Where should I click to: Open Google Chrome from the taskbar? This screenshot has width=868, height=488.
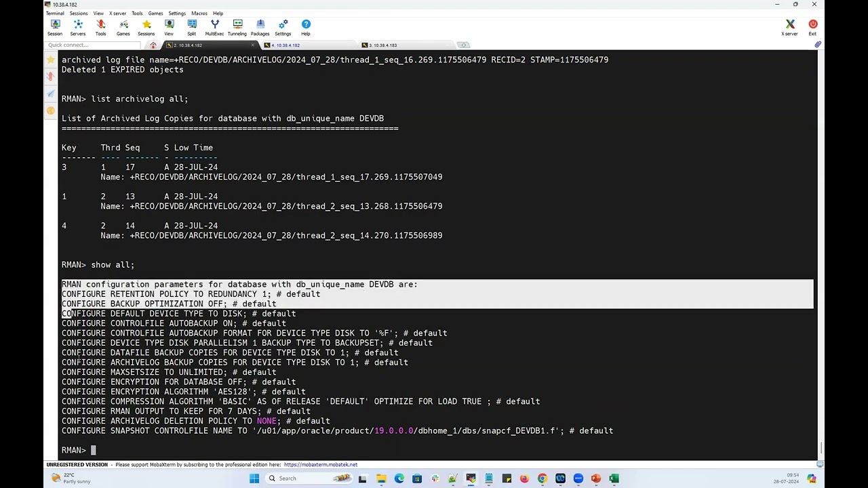(542, 479)
